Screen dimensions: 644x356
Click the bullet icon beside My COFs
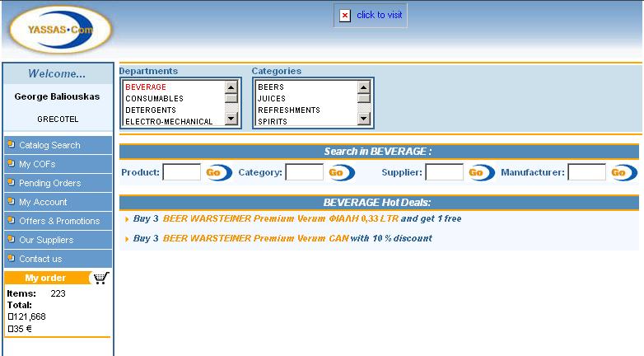point(12,163)
